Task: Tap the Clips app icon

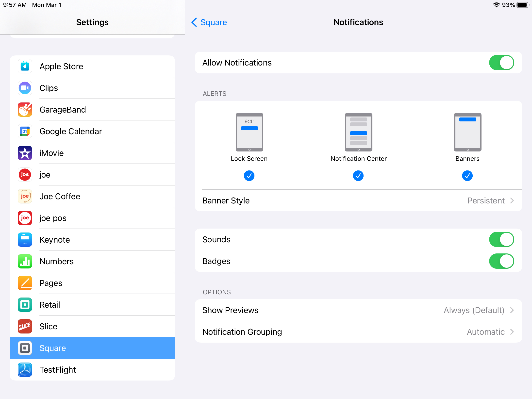Action: tap(25, 88)
